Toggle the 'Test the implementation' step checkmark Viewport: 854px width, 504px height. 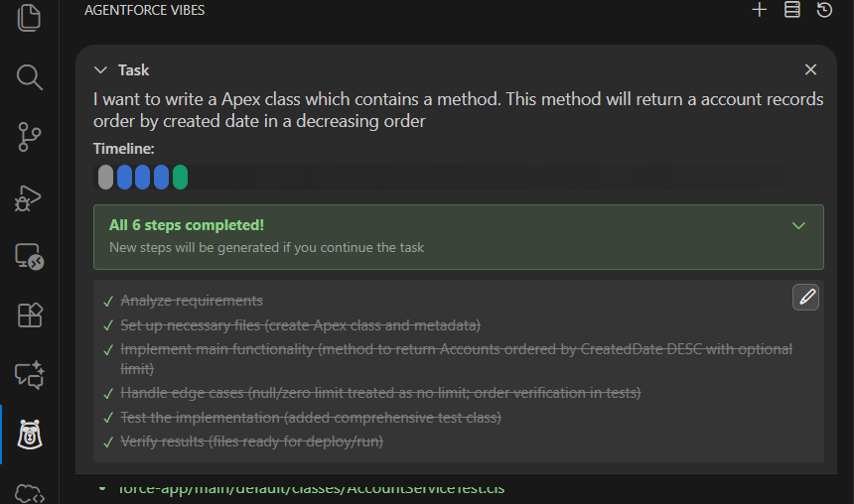point(107,418)
